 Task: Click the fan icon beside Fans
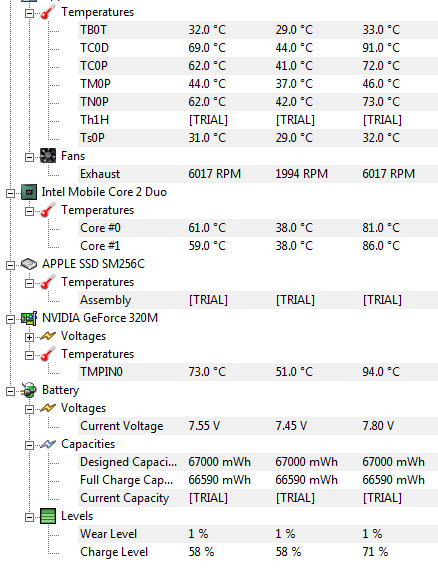(x=48, y=156)
